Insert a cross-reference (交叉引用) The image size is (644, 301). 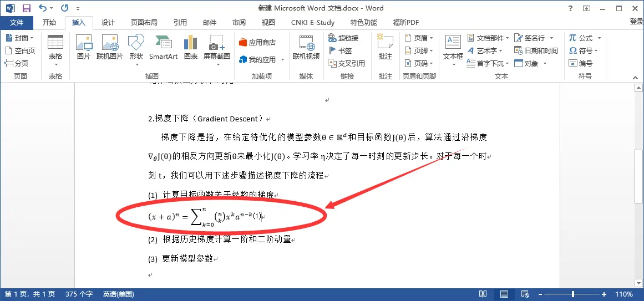[346, 63]
